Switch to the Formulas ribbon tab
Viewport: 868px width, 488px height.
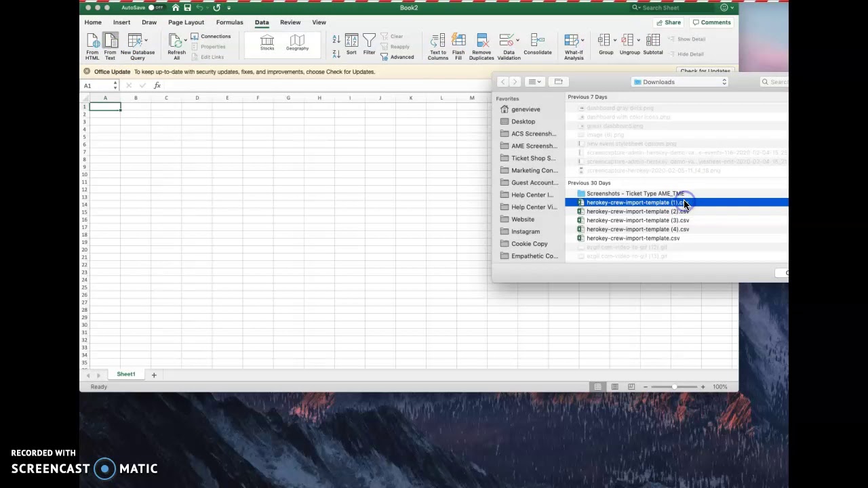click(229, 22)
